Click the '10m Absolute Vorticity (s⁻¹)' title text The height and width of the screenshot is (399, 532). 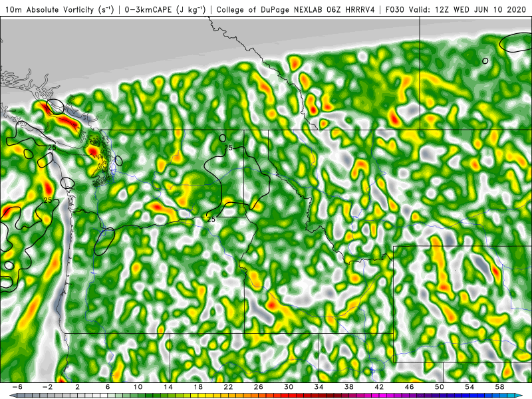[60, 9]
